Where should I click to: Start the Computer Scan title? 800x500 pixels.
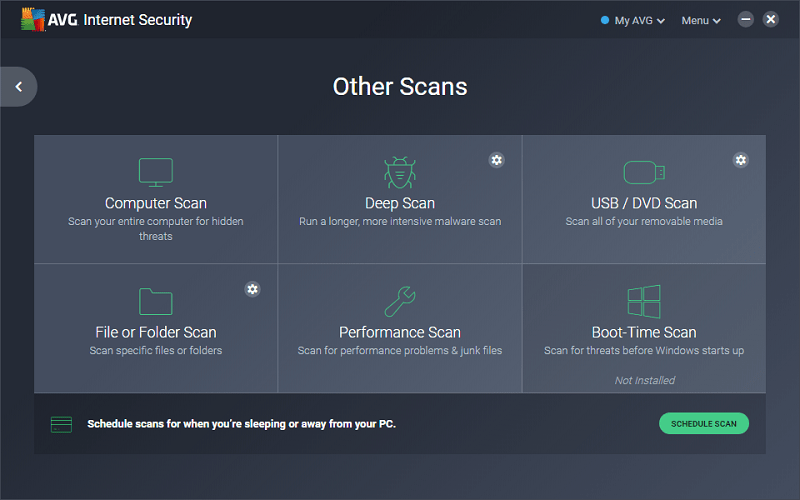[156, 203]
